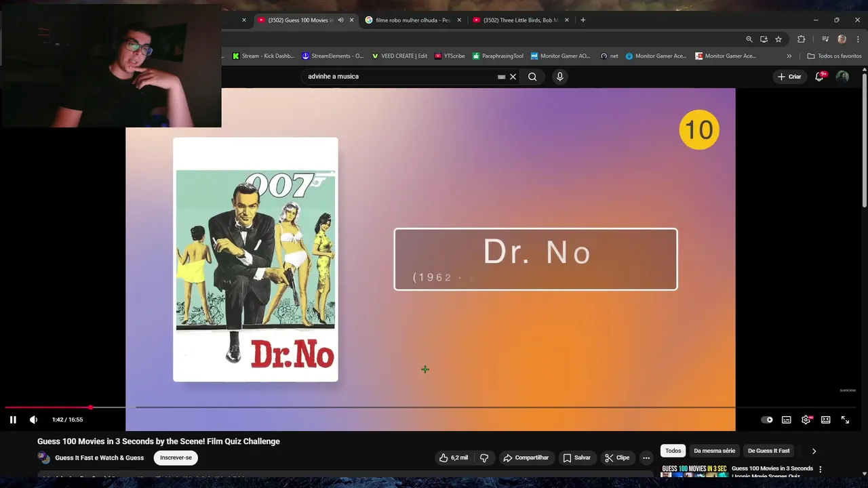Close the Three Little Birds tab

pyautogui.click(x=567, y=20)
